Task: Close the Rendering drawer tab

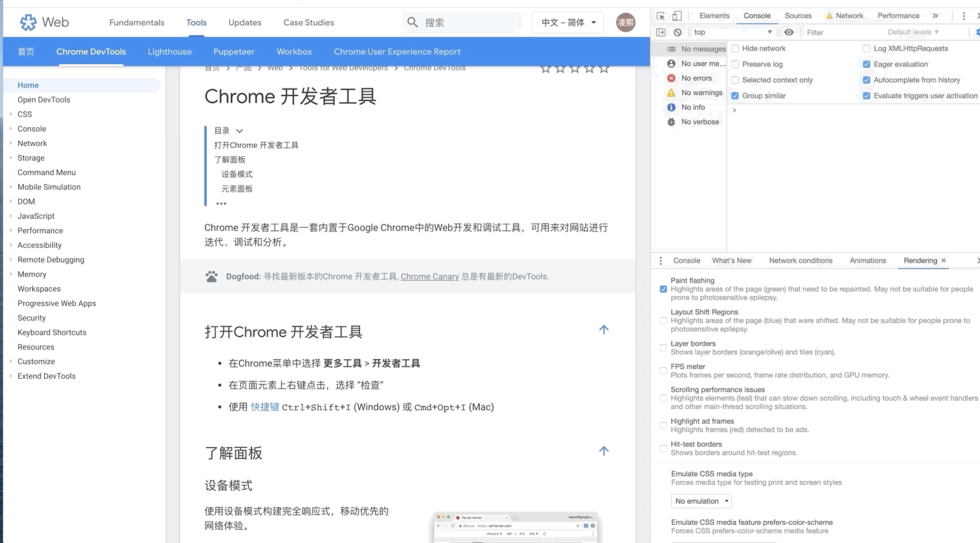Action: 944,261
